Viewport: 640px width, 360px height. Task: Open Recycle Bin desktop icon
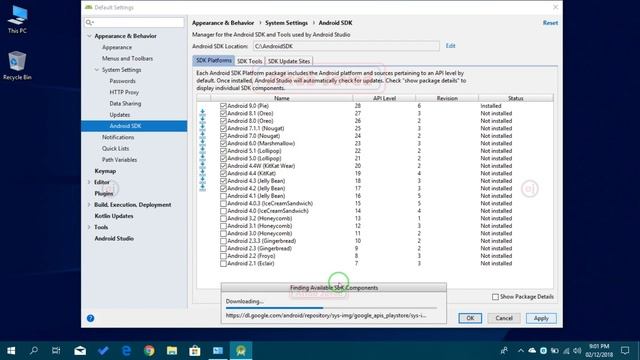17,65
